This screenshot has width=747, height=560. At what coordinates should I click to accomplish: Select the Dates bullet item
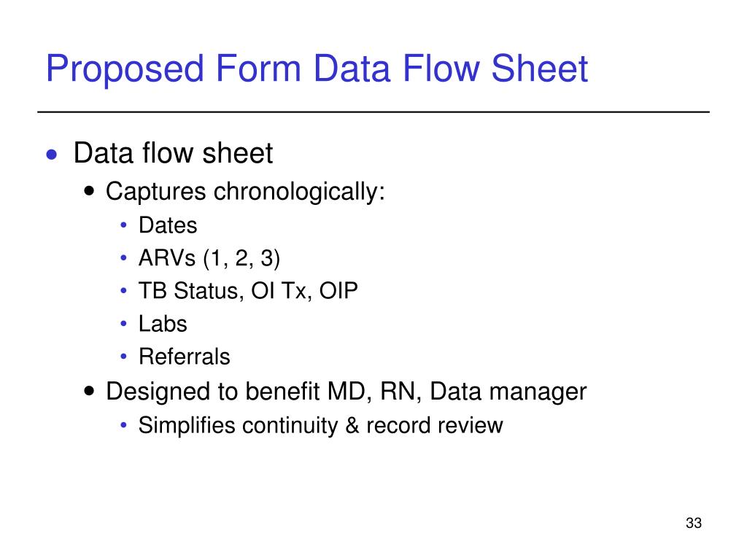pyautogui.click(x=168, y=225)
